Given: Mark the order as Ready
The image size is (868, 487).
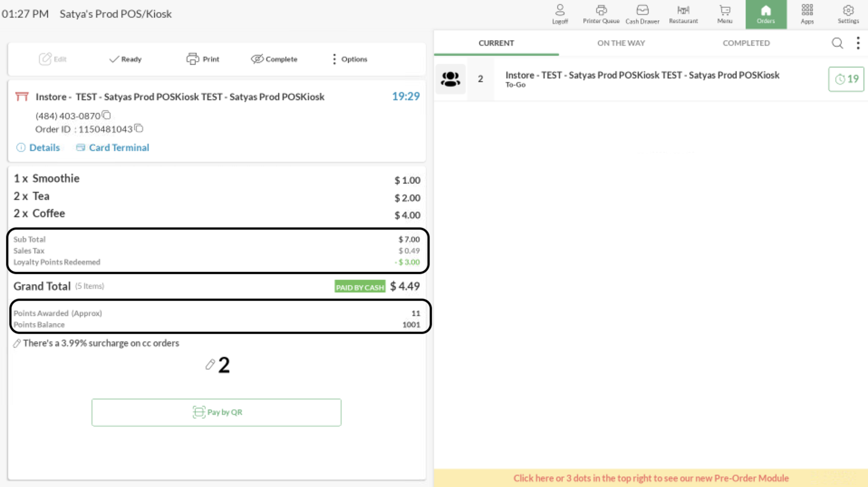Looking at the screenshot, I should click(125, 59).
